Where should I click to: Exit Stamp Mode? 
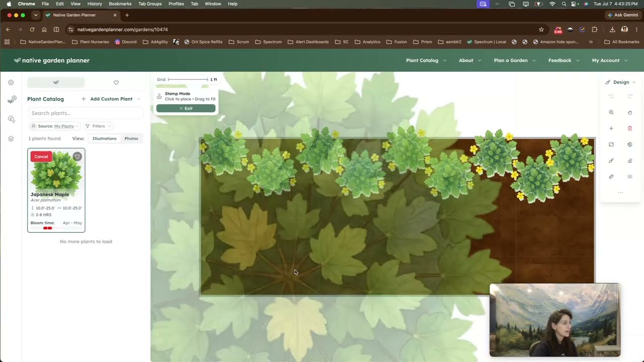(186, 108)
